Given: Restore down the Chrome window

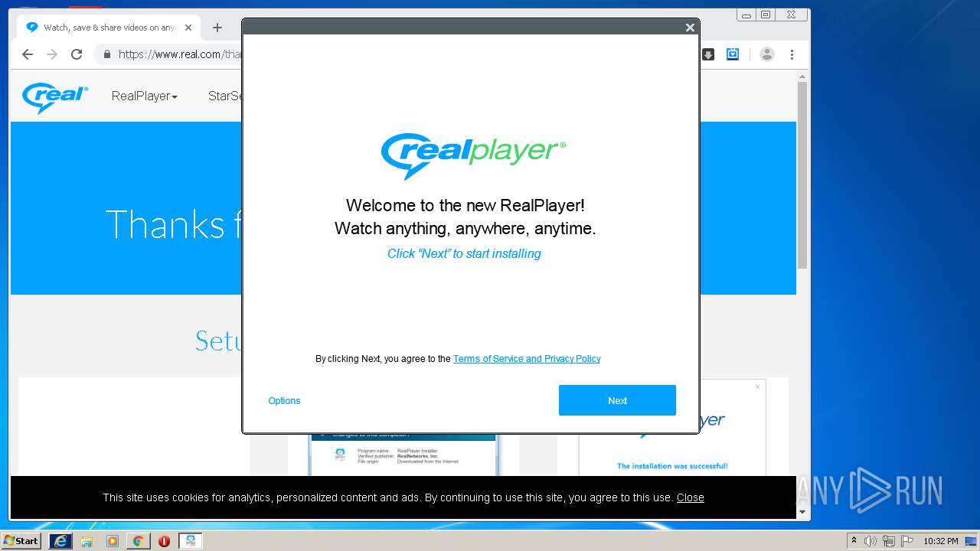Looking at the screenshot, I should 766,15.
